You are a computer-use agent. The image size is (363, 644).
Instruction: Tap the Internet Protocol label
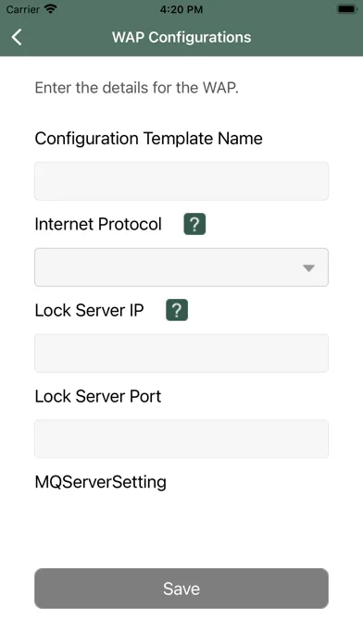click(98, 224)
